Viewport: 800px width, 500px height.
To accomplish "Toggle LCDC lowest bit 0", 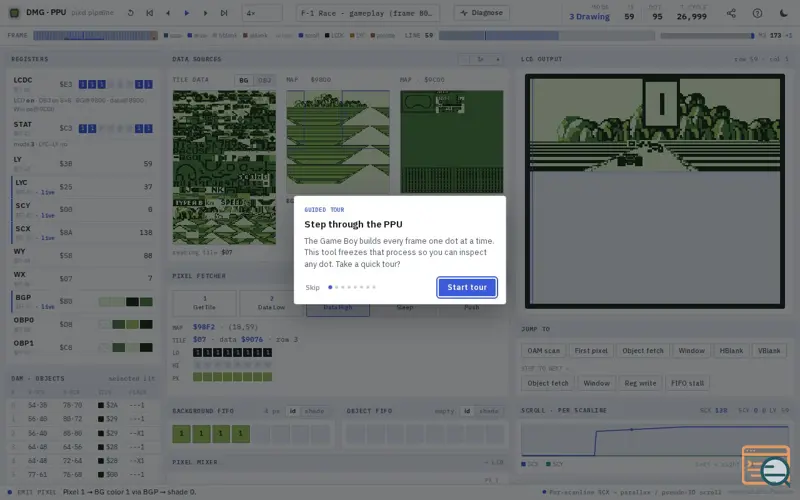I will click(148, 84).
